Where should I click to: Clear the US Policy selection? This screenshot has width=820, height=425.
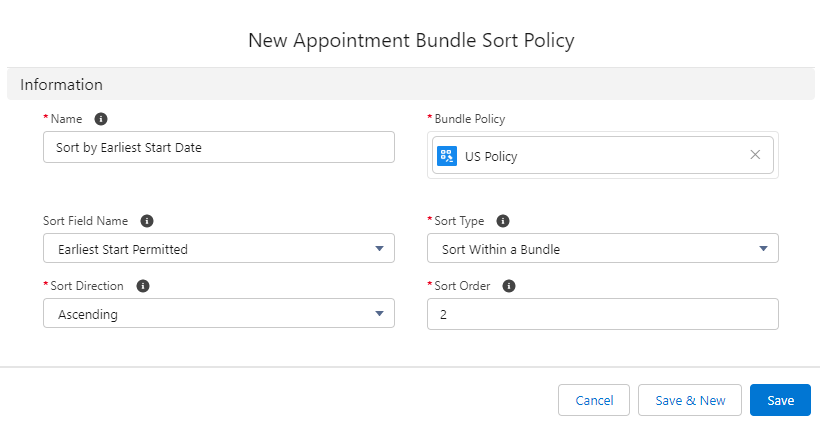pyautogui.click(x=755, y=155)
